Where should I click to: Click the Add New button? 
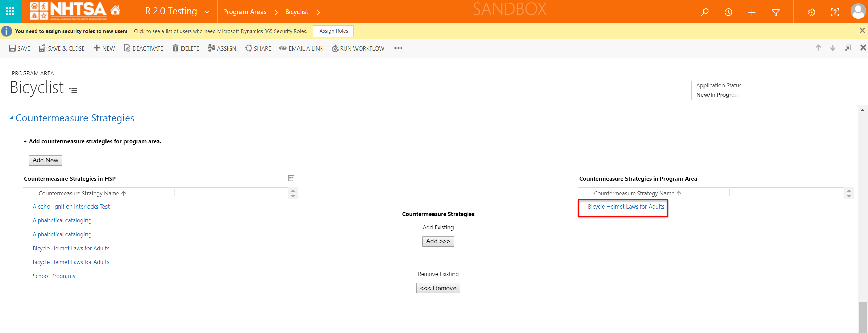(45, 160)
